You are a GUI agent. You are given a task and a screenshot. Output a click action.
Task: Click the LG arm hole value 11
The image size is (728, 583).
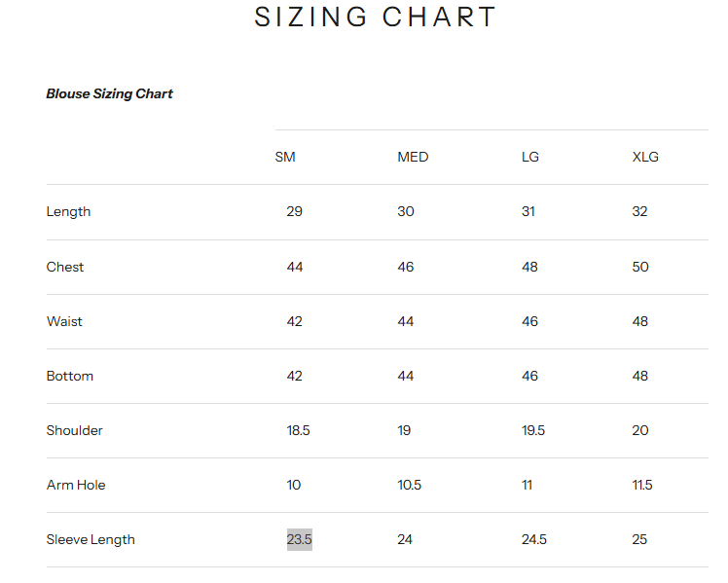point(527,485)
